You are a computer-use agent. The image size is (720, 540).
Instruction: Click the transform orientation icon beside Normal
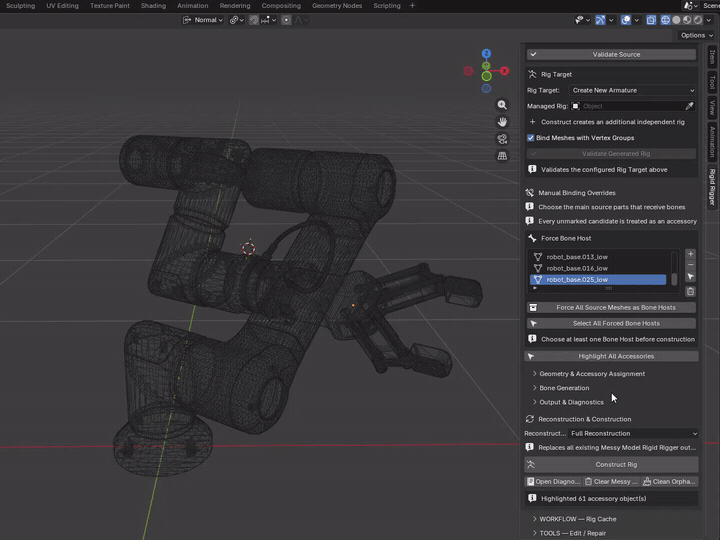point(187,20)
